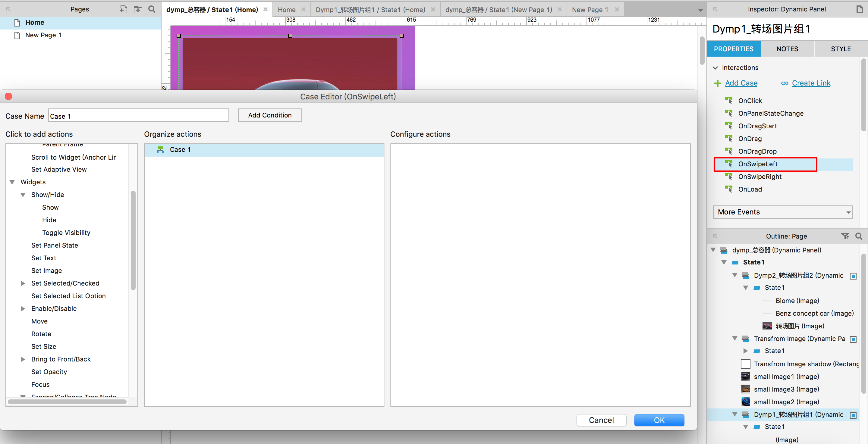The width and height of the screenshot is (868, 444).
Task: Close the New Page 1 tab
Action: click(617, 9)
